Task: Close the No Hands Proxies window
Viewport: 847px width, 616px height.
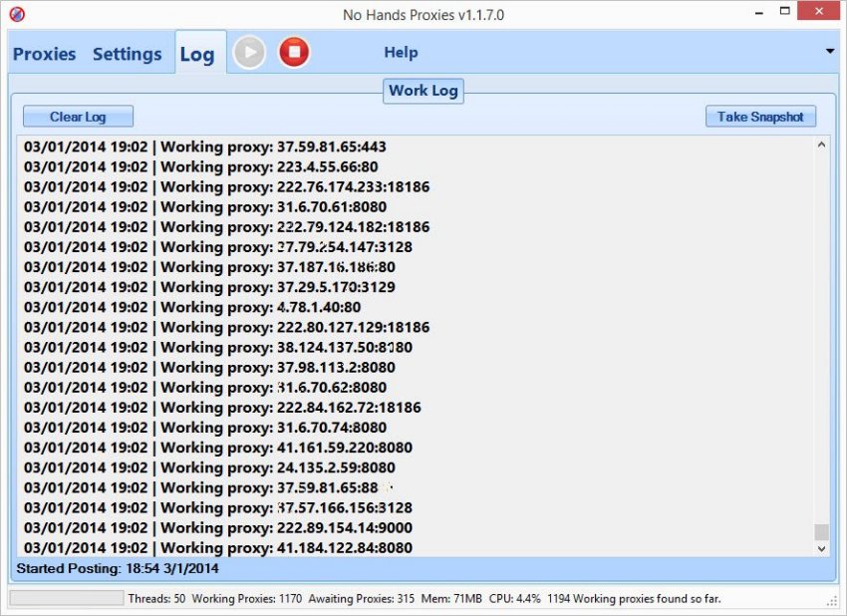Action: [819, 11]
